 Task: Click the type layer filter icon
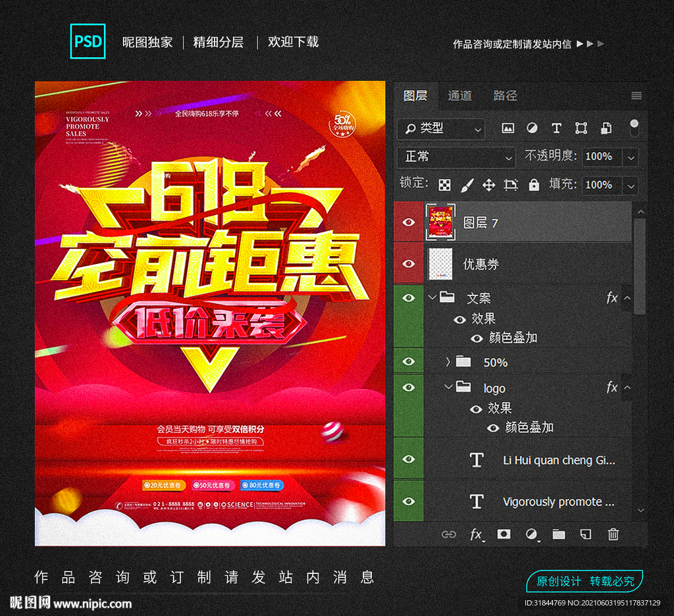tap(556, 128)
